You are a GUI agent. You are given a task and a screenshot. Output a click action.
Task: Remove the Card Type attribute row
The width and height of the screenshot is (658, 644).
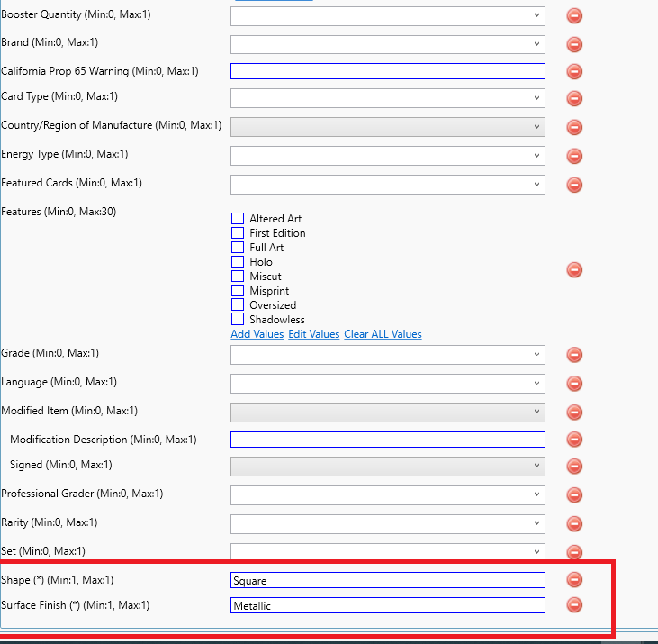point(574,98)
